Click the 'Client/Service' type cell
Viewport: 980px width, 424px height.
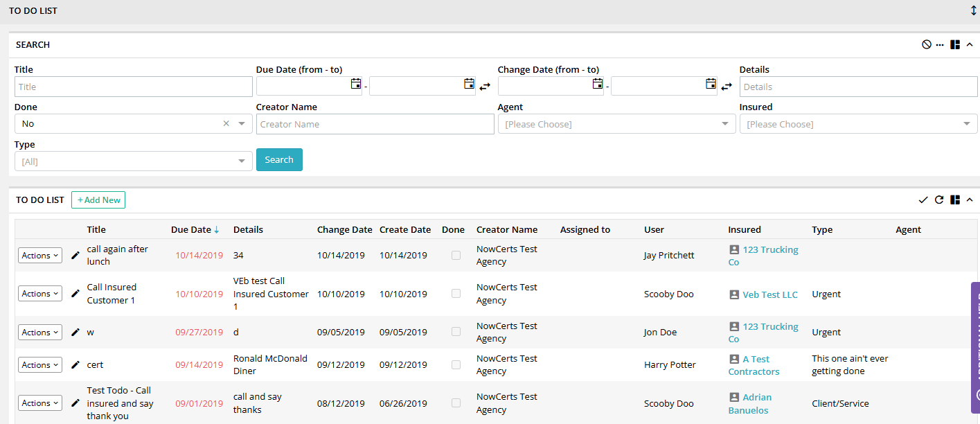point(840,403)
